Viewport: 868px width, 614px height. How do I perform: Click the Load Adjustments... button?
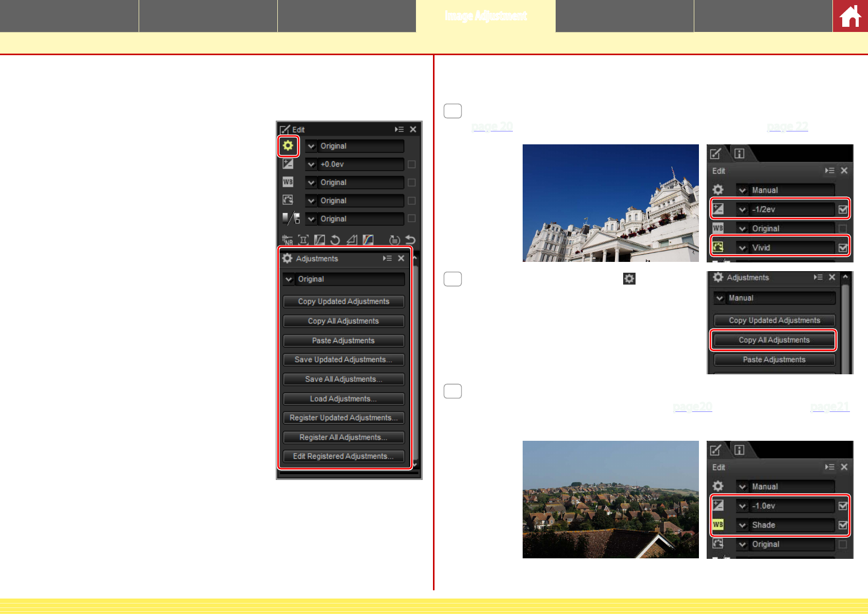pos(344,399)
